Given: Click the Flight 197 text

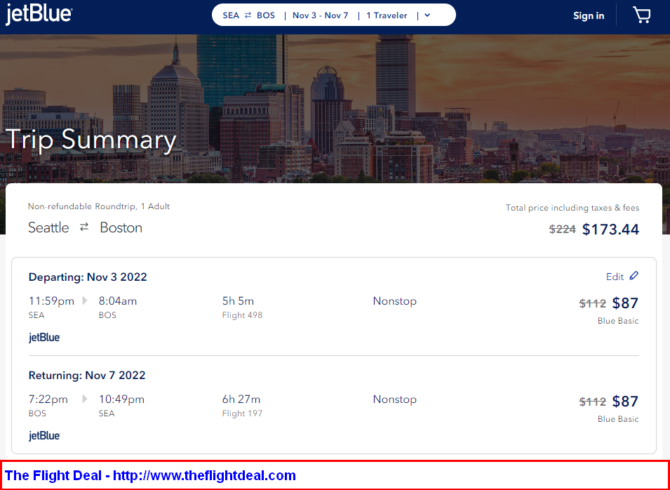Looking at the screenshot, I should (242, 414).
